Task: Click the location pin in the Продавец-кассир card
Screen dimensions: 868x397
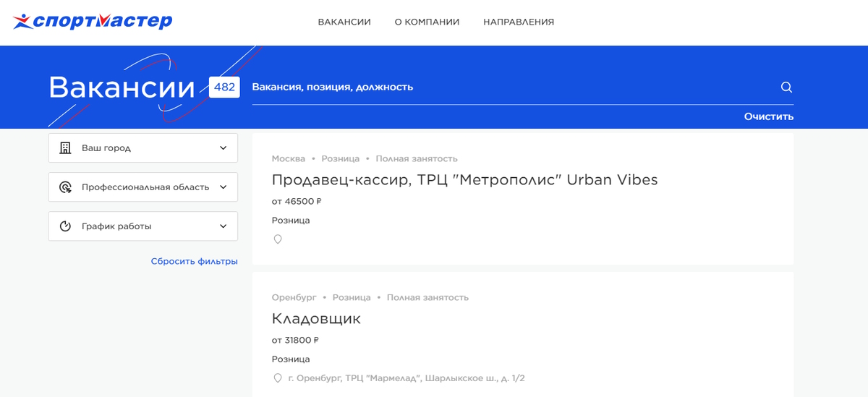Action: click(277, 239)
